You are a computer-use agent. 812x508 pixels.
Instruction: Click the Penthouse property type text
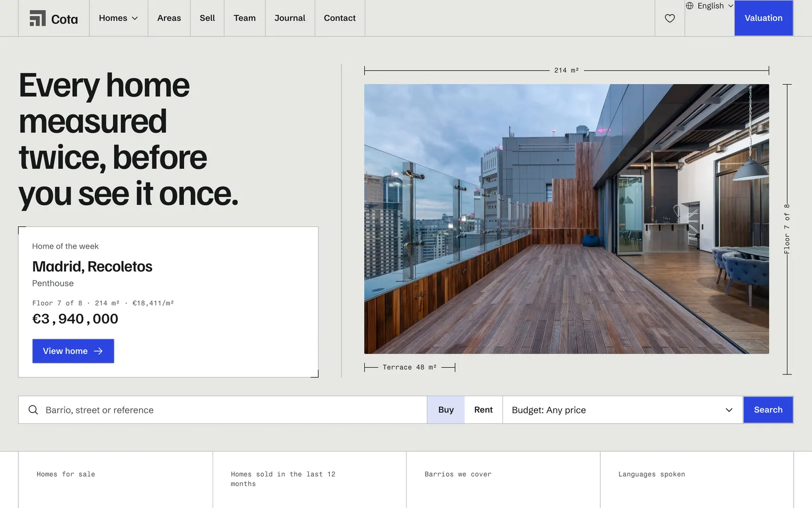point(53,283)
